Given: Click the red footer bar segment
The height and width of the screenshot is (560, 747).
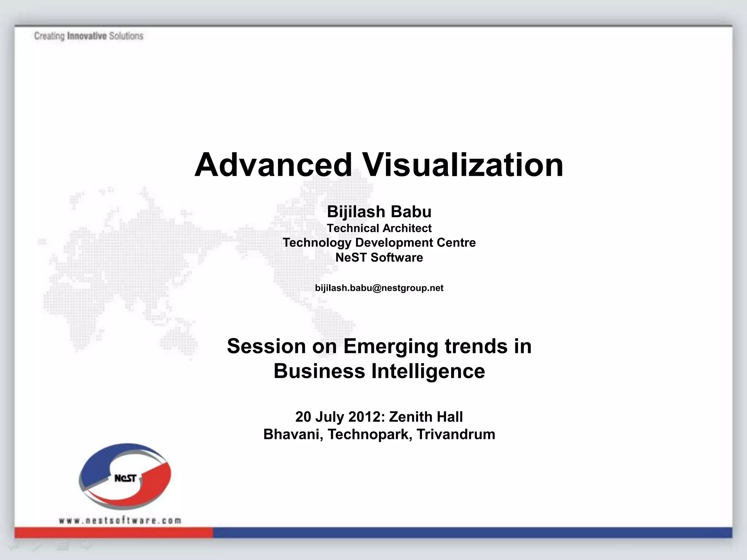Looking at the screenshot, I should click(x=113, y=533).
